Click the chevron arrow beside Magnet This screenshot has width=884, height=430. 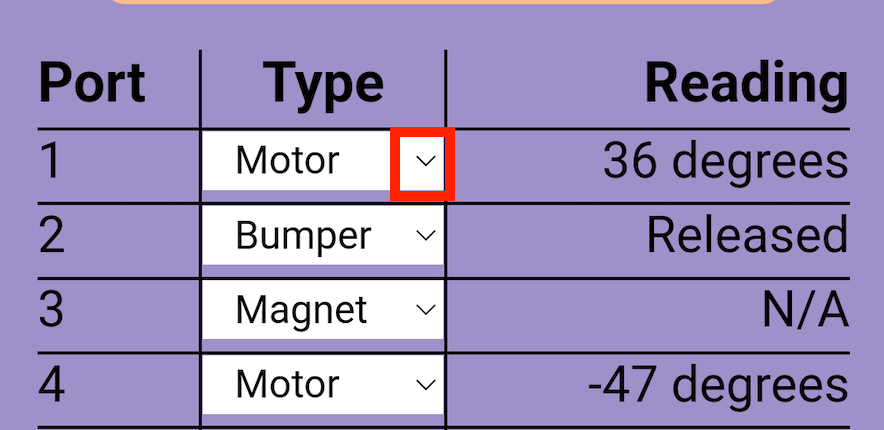(426, 310)
